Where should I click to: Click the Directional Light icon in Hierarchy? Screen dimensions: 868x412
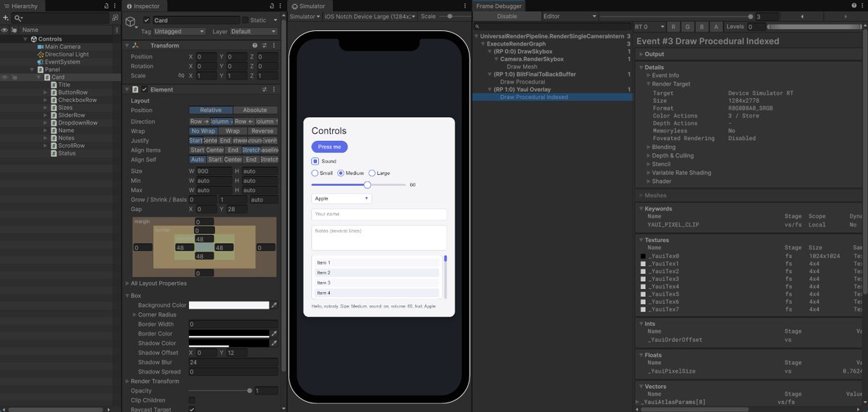pyautogui.click(x=41, y=54)
